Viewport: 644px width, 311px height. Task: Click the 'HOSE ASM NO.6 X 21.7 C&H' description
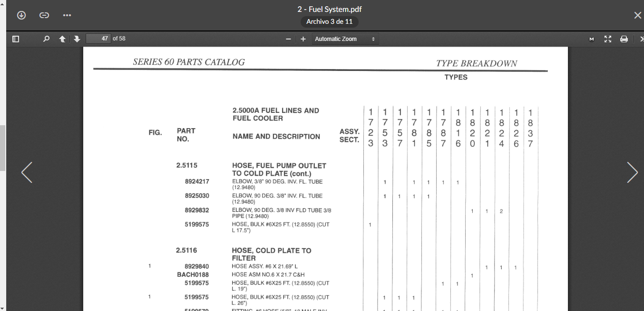pyautogui.click(x=268, y=275)
